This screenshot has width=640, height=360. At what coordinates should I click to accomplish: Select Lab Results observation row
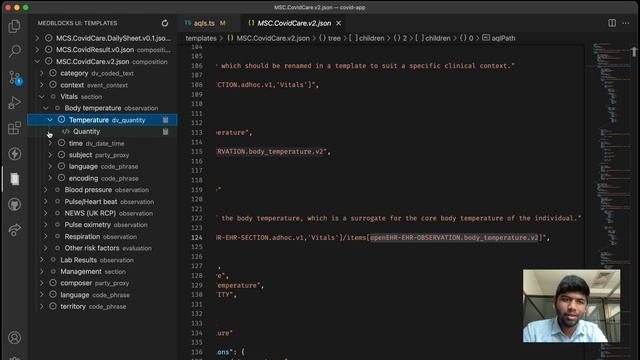102,260
